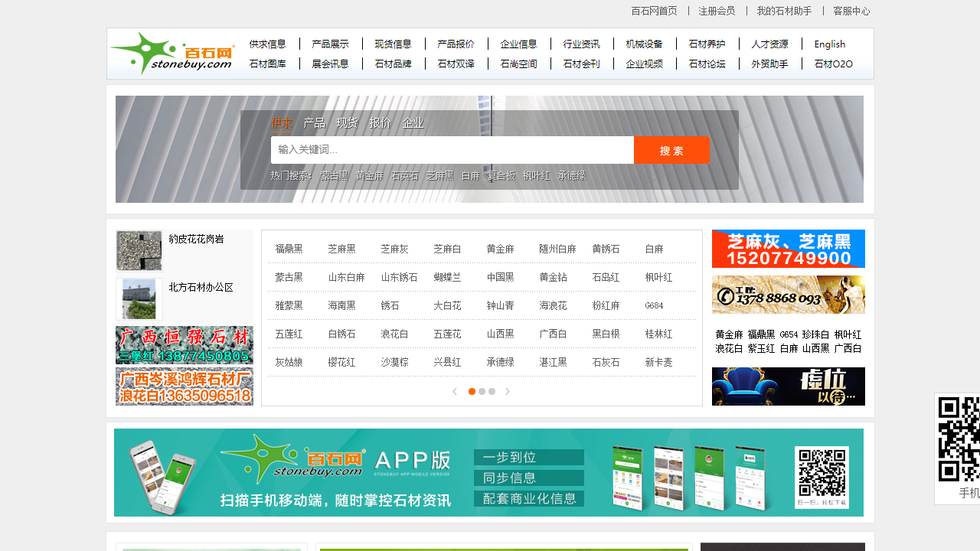The height and width of the screenshot is (551, 980).
Task: Open the 行业资讯 section
Action: 583,44
